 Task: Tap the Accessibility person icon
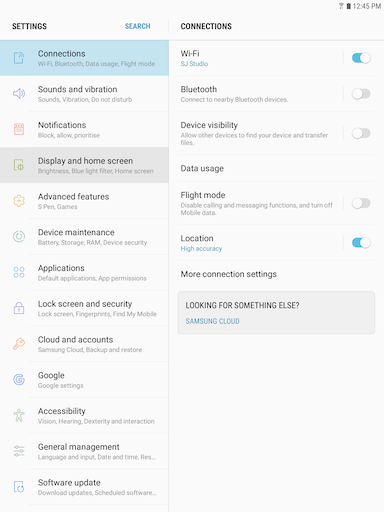pyautogui.click(x=19, y=415)
